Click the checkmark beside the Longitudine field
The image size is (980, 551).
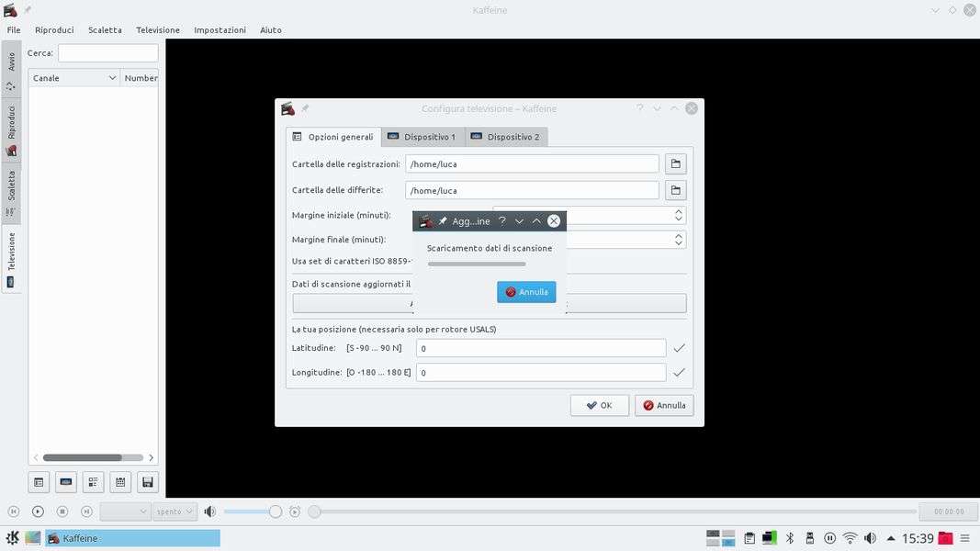click(680, 372)
